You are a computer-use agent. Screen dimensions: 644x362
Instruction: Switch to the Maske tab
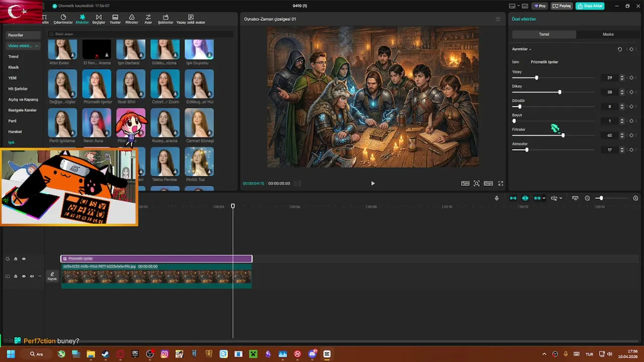coord(608,34)
